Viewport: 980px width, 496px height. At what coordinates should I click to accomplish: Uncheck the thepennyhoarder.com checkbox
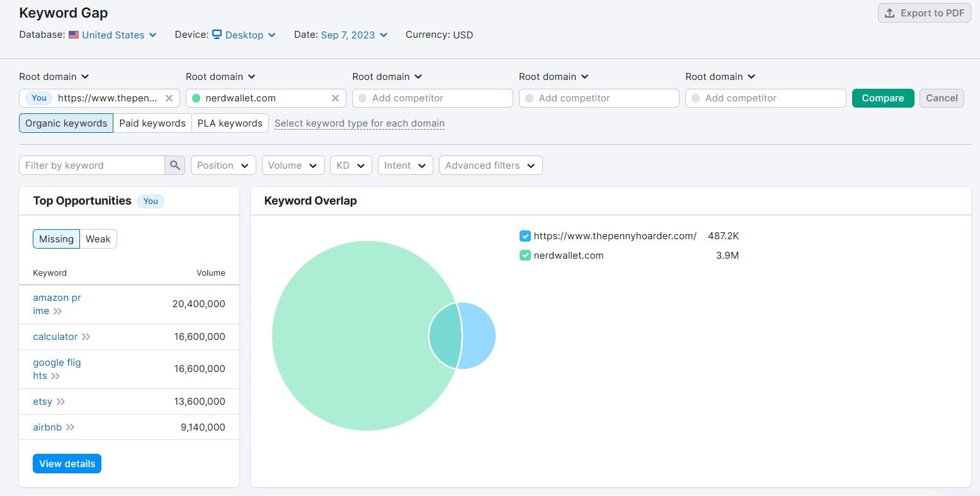click(x=525, y=236)
